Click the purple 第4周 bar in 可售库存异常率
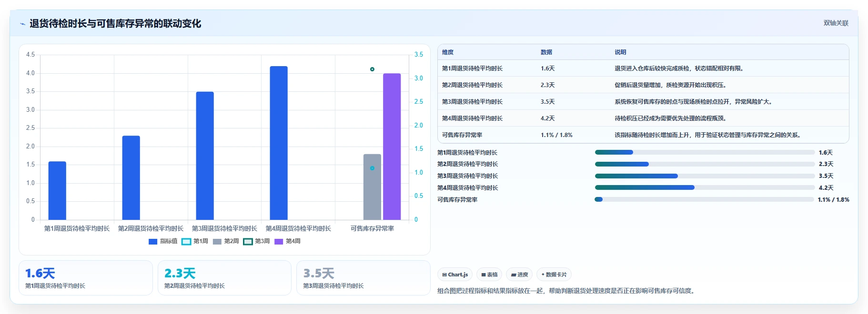The image size is (868, 314). (x=392, y=147)
